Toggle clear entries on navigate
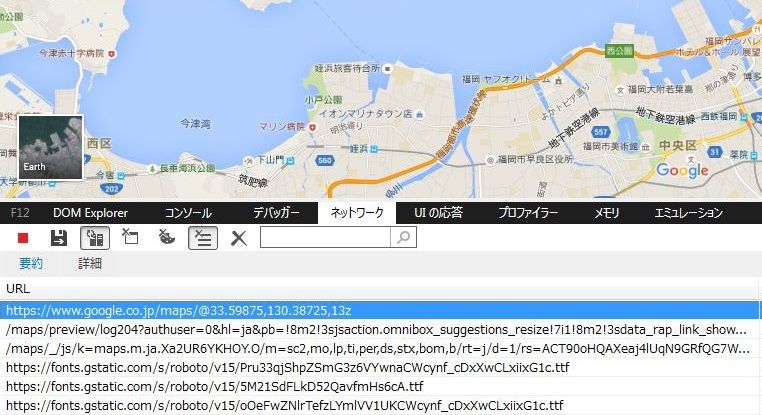 tap(203, 238)
